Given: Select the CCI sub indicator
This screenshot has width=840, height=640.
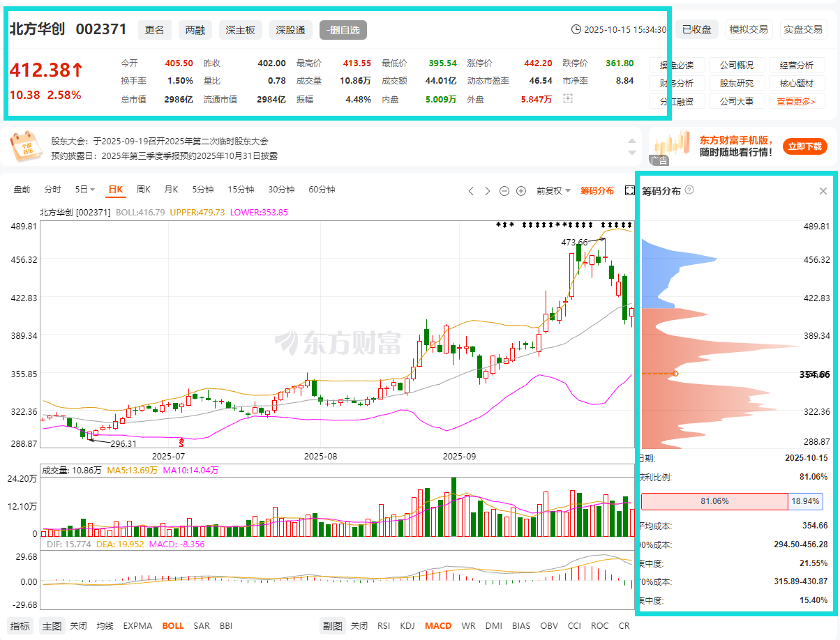Looking at the screenshot, I should [574, 625].
